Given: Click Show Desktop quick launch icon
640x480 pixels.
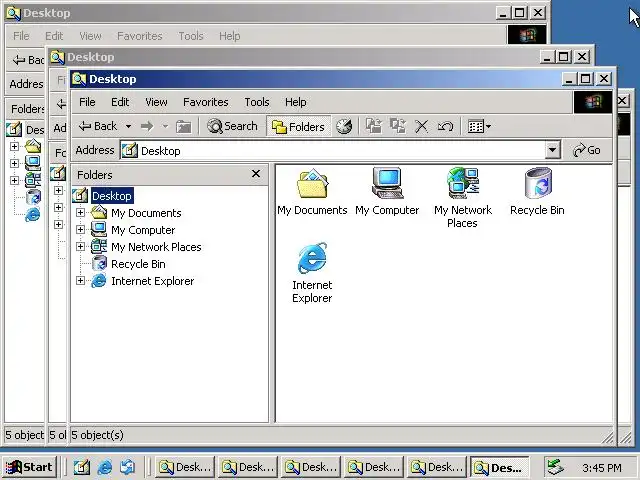Looking at the screenshot, I should coord(82,467).
